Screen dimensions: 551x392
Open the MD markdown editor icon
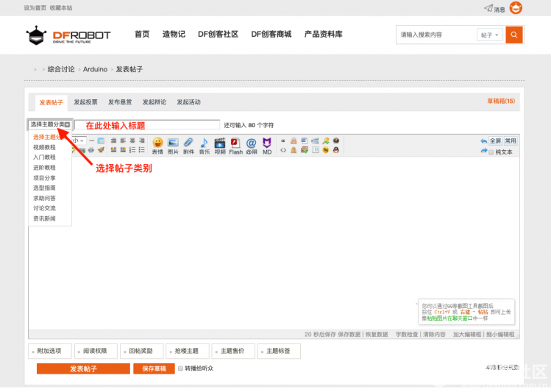267,146
